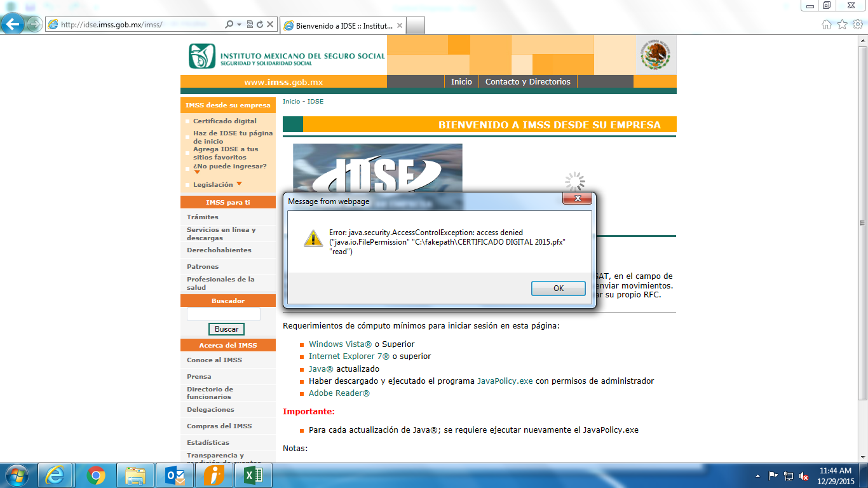The width and height of the screenshot is (868, 488).
Task: Open Derechohabientes sidebar item
Action: pyautogui.click(x=219, y=250)
